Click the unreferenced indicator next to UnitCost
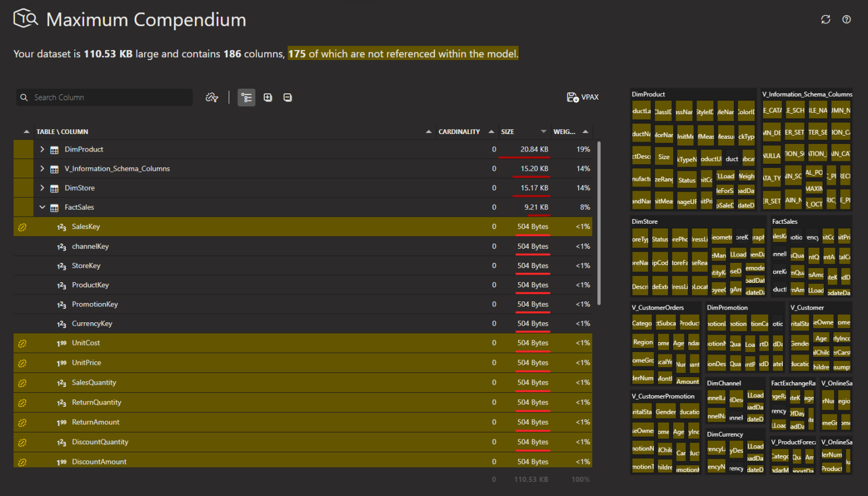Viewport: 868px width, 496px height. 22,343
